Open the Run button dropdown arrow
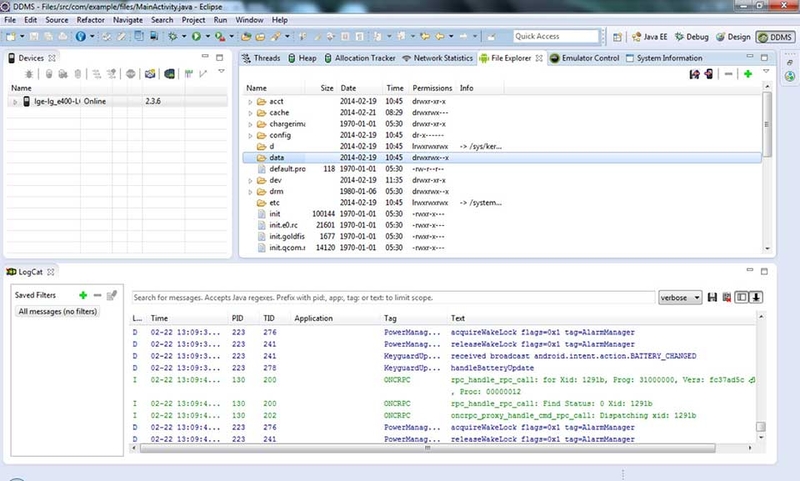This screenshot has width=800, height=481. [207, 36]
